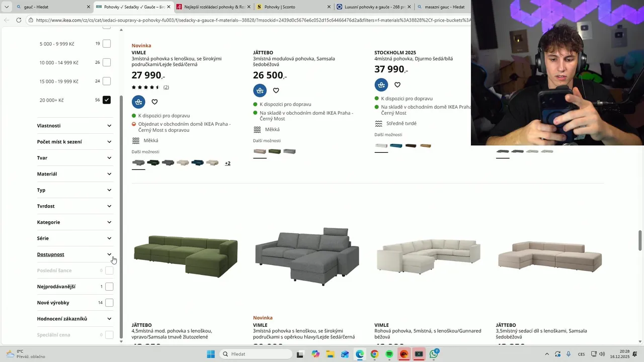Show hidden system tray icons
The height and width of the screenshot is (362, 644).
point(547,354)
